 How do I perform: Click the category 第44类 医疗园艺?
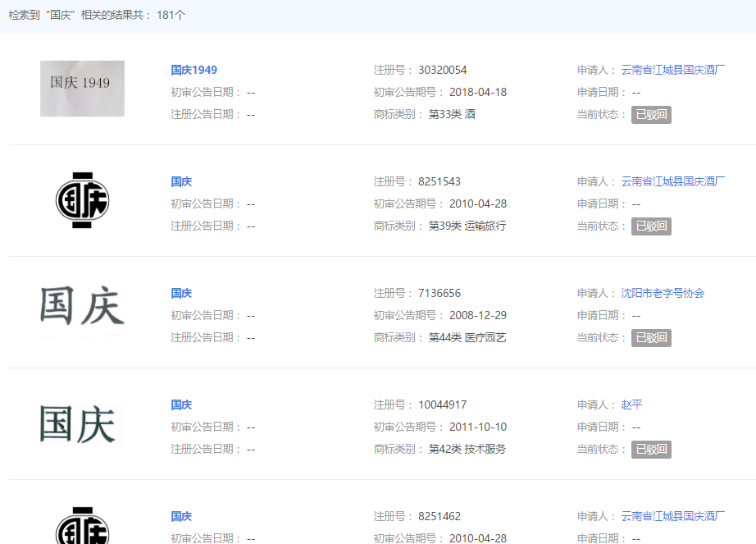coord(467,337)
